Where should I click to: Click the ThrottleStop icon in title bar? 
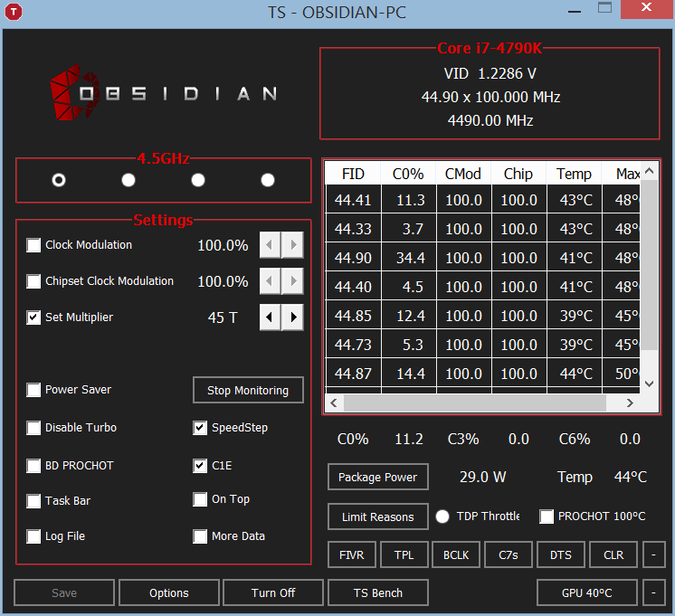click(14, 13)
